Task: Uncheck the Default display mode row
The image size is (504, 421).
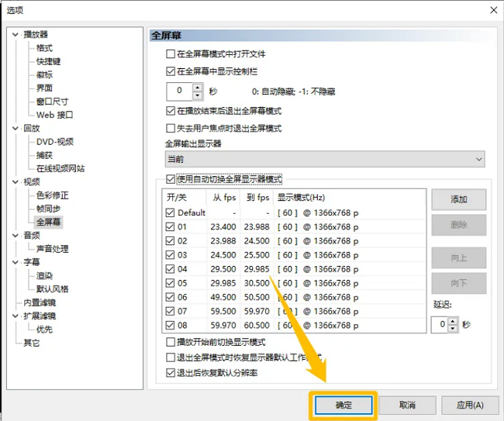Action: [170, 212]
